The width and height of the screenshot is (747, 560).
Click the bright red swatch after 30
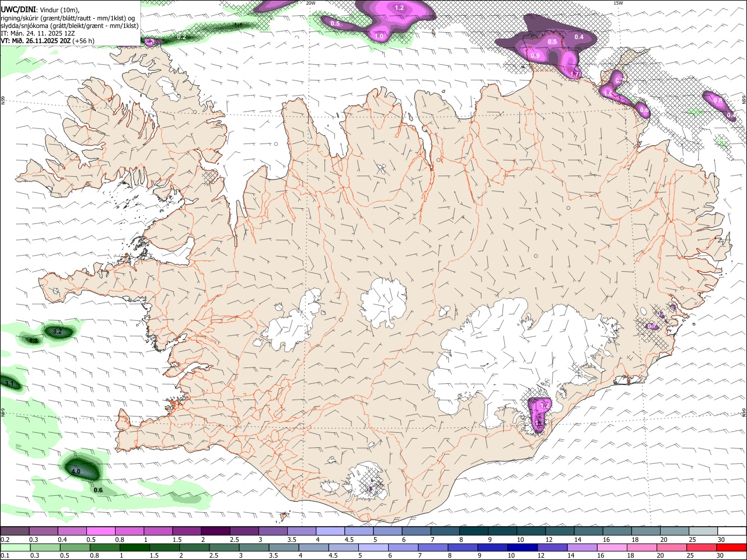731,547
